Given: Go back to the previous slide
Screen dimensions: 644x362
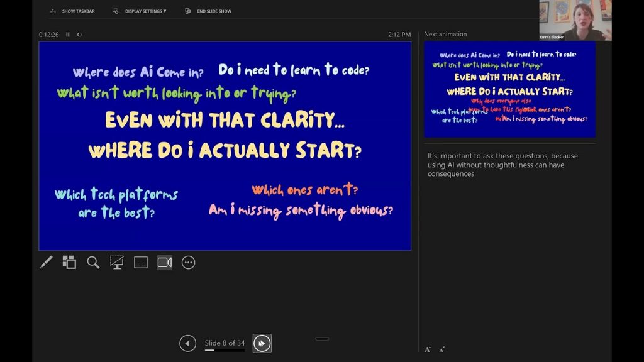Looking at the screenshot, I should pos(187,343).
